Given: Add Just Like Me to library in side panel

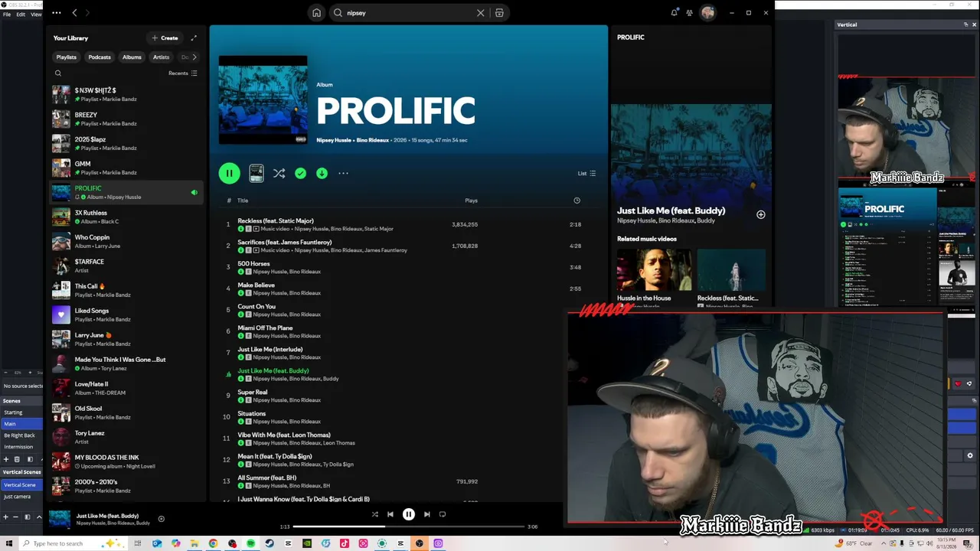Looking at the screenshot, I should click(x=761, y=215).
